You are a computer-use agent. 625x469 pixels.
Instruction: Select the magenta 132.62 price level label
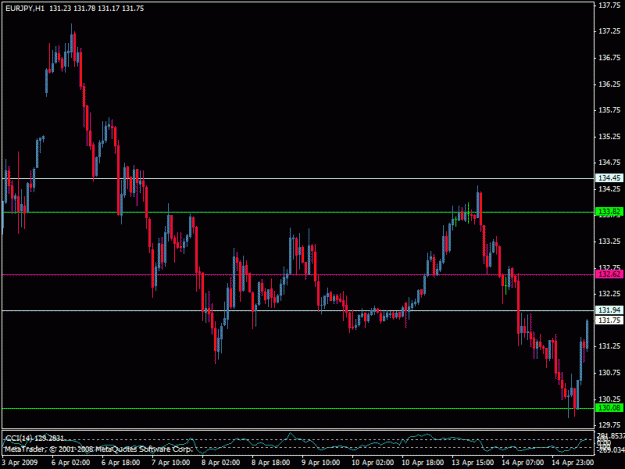coord(609,274)
